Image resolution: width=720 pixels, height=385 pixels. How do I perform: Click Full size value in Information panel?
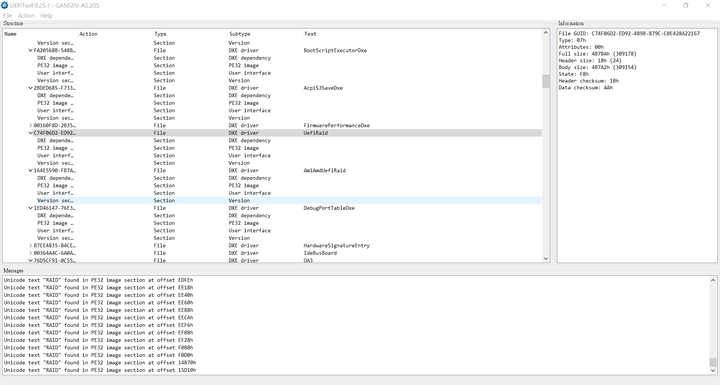(614, 54)
